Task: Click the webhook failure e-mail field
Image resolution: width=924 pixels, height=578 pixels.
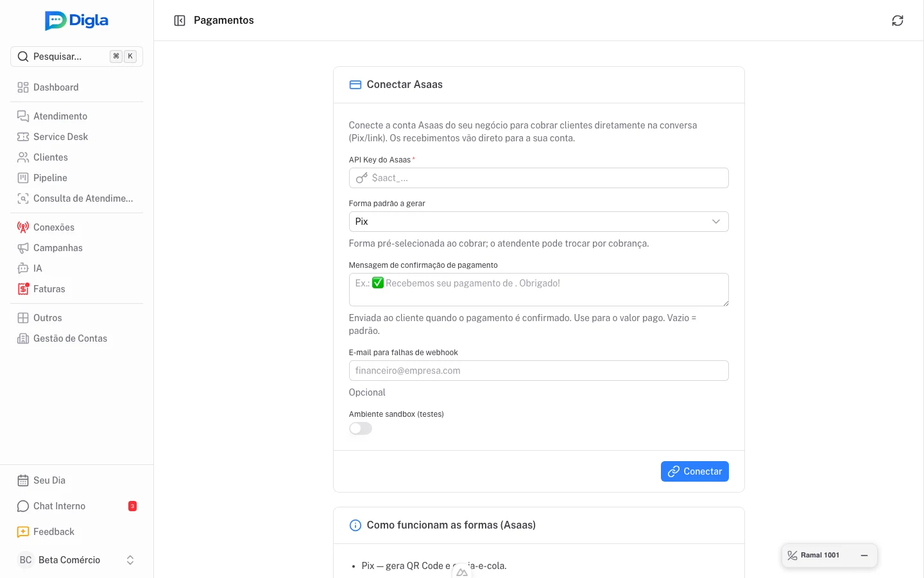Action: (538, 371)
